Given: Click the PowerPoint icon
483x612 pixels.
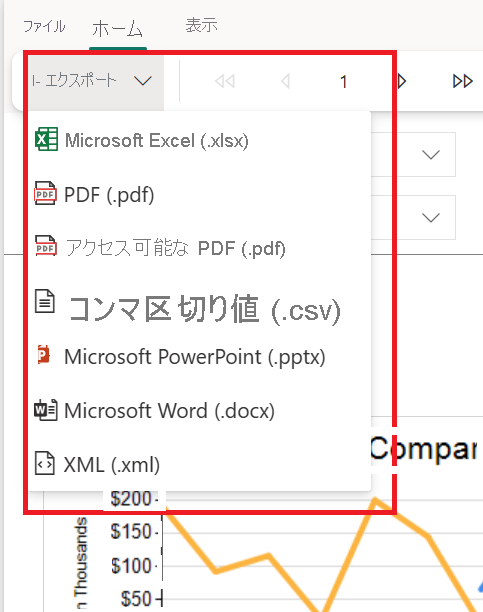Looking at the screenshot, I should click(44, 355).
